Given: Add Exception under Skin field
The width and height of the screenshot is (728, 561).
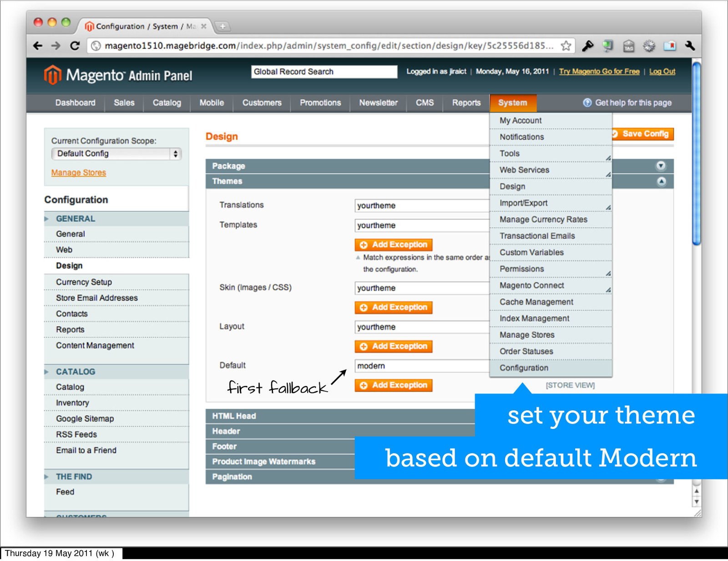Looking at the screenshot, I should 394,307.
